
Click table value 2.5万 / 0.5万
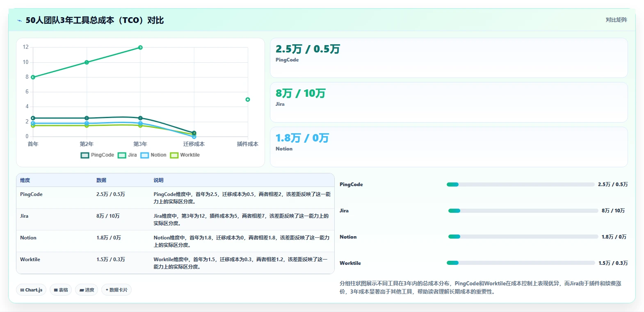111,194
